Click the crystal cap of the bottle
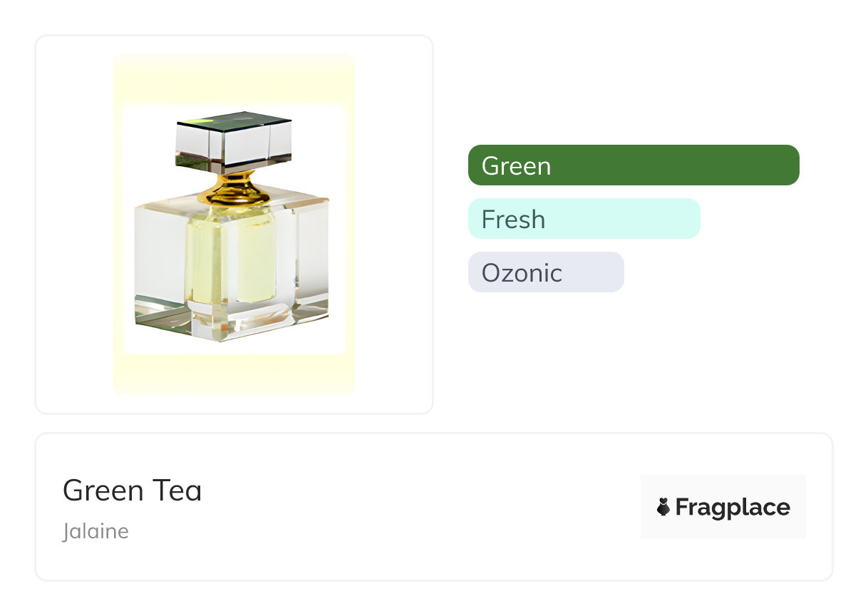868x616 pixels. [x=234, y=141]
